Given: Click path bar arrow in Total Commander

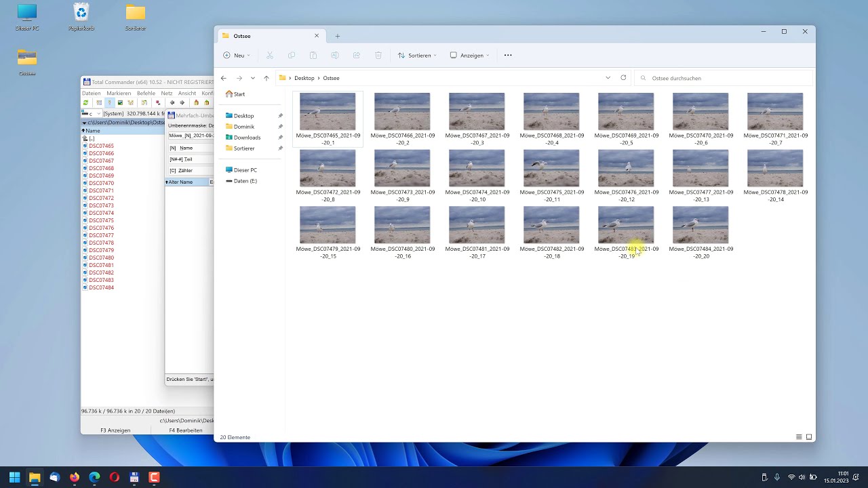Looking at the screenshot, I should point(84,123).
